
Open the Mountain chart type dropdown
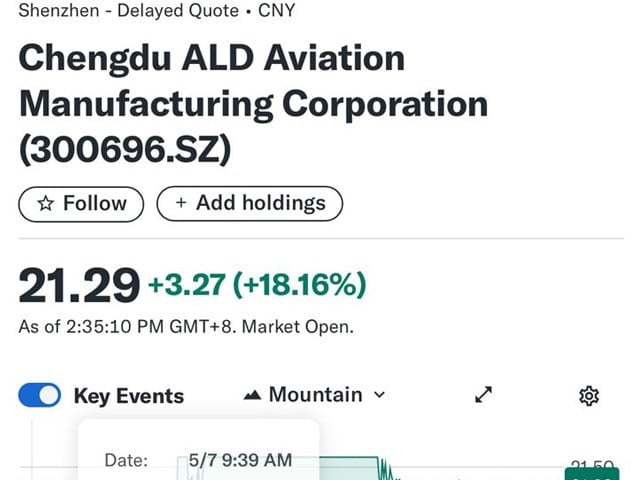pos(314,395)
